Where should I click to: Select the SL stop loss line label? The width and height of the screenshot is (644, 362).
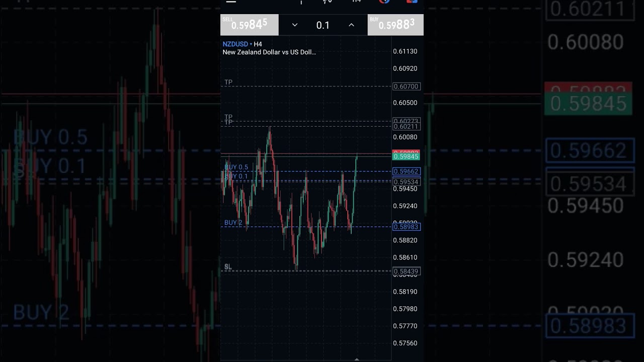(x=228, y=267)
